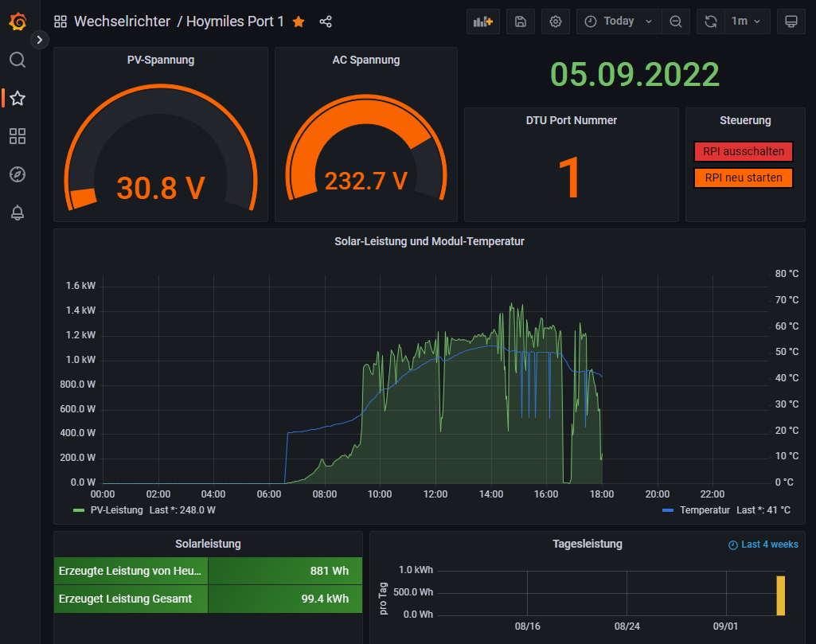Toggle PV-Leistung series in the legend
816x644 pixels.
(x=116, y=509)
